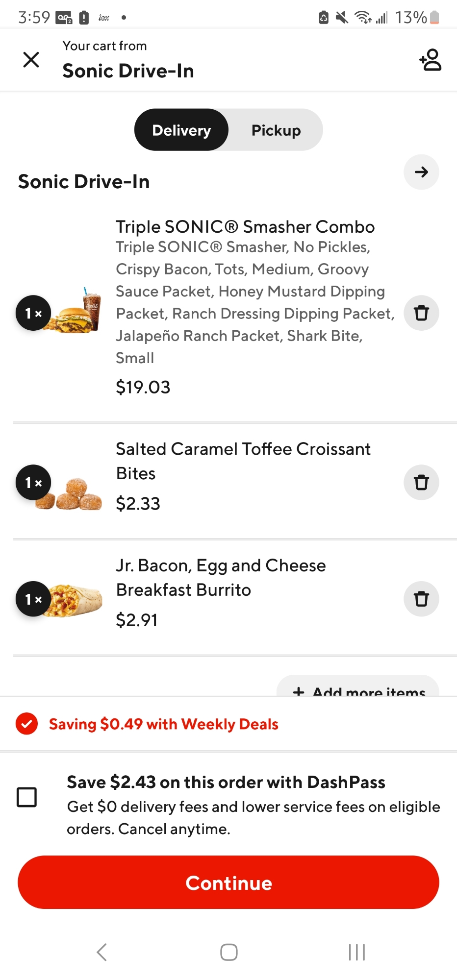The image size is (457, 980).
Task: Switch to Pickup mode
Action: 276,130
